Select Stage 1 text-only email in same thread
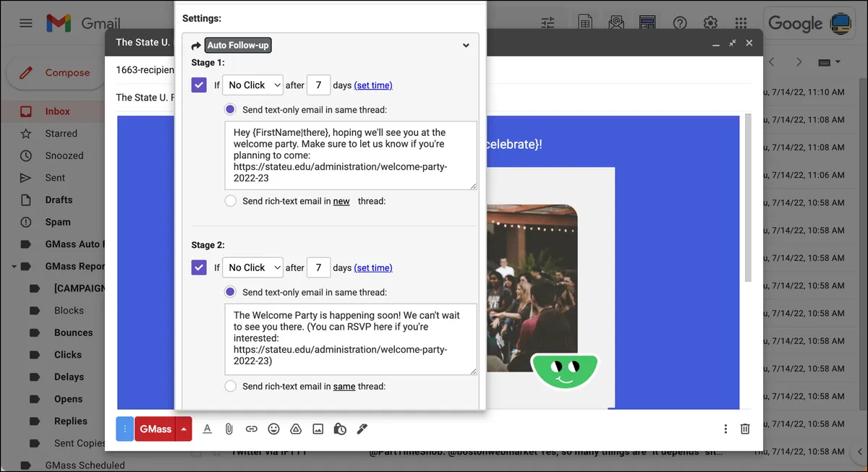 click(230, 110)
